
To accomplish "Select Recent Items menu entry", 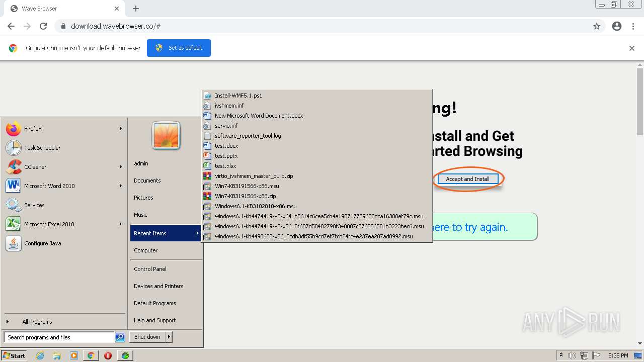I will 166,233.
